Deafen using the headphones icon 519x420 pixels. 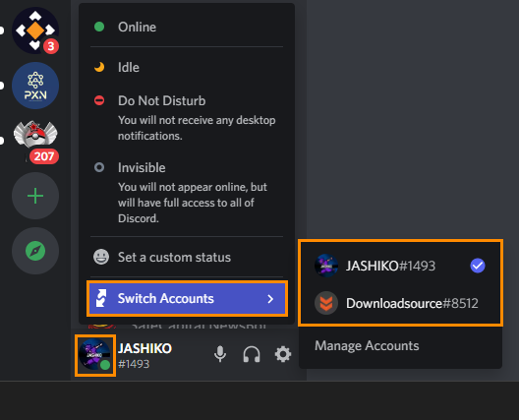pos(252,354)
